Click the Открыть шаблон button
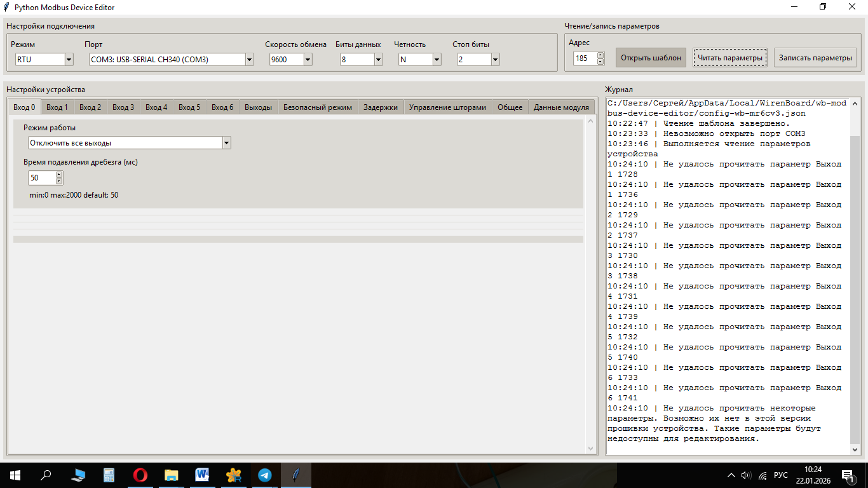Viewport: 868px width, 488px height. click(x=651, y=58)
